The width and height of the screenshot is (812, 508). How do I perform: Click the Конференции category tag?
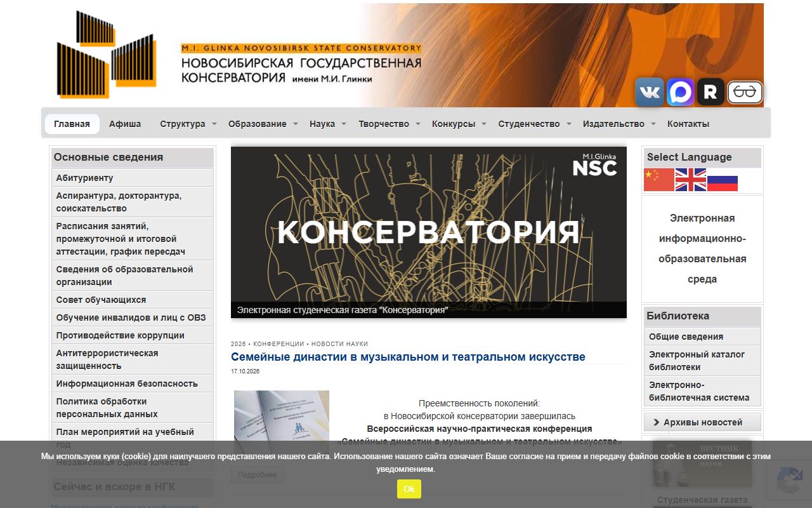(x=280, y=344)
